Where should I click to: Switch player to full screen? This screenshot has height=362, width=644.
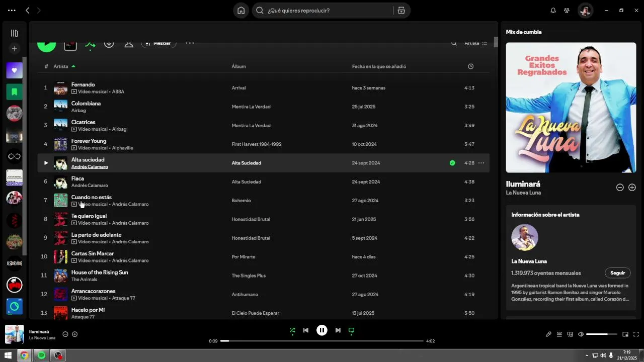click(x=636, y=334)
